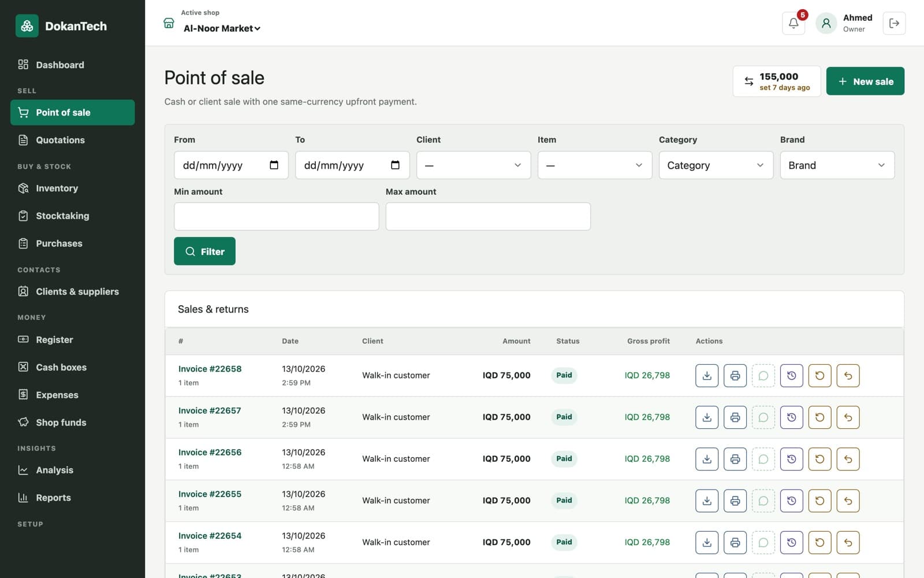
Task: Focus the Min amount field
Action: pos(277,216)
